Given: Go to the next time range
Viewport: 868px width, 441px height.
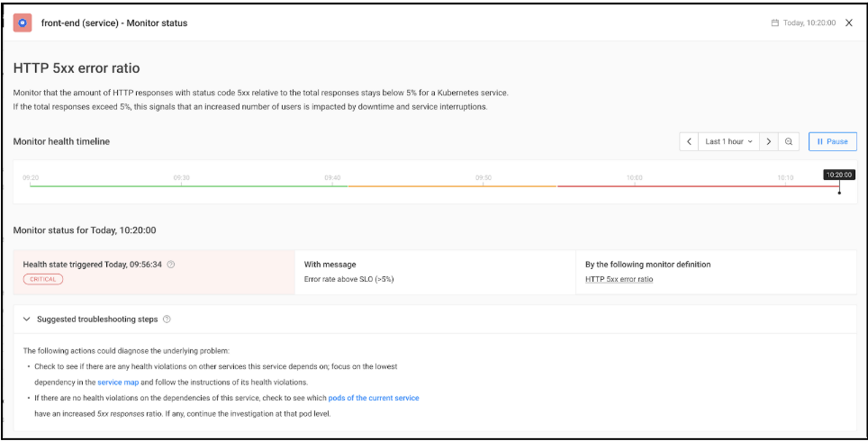Looking at the screenshot, I should click(768, 141).
